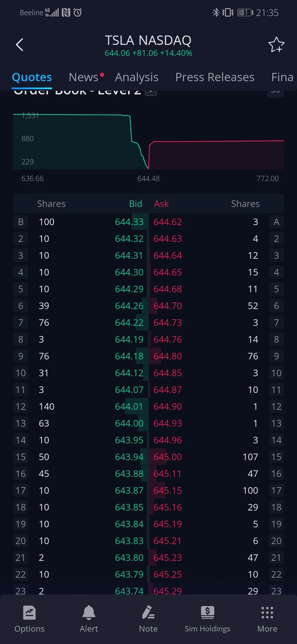Tap bid price 644.18

tap(129, 356)
